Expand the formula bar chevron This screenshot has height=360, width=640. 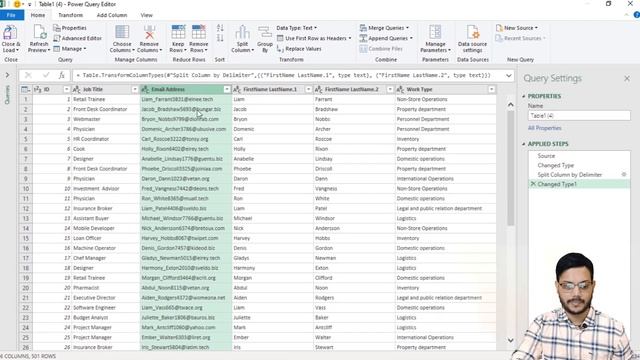509,76
